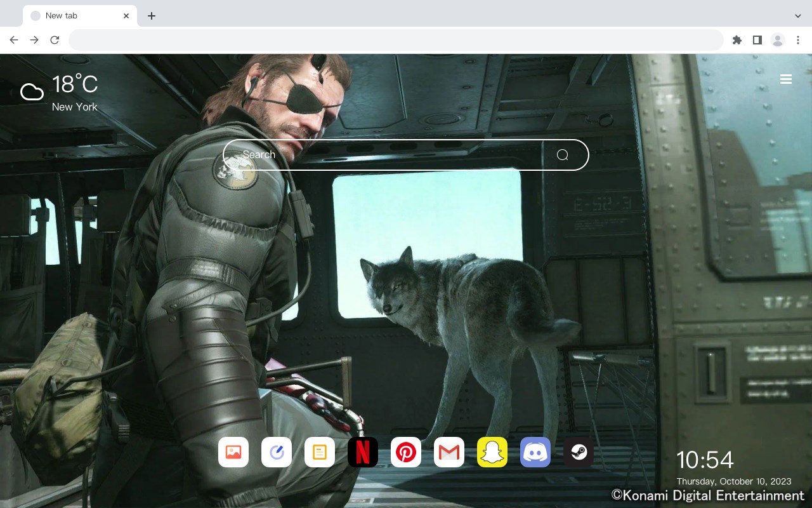
Task: Select the New tab tab
Action: 80,16
